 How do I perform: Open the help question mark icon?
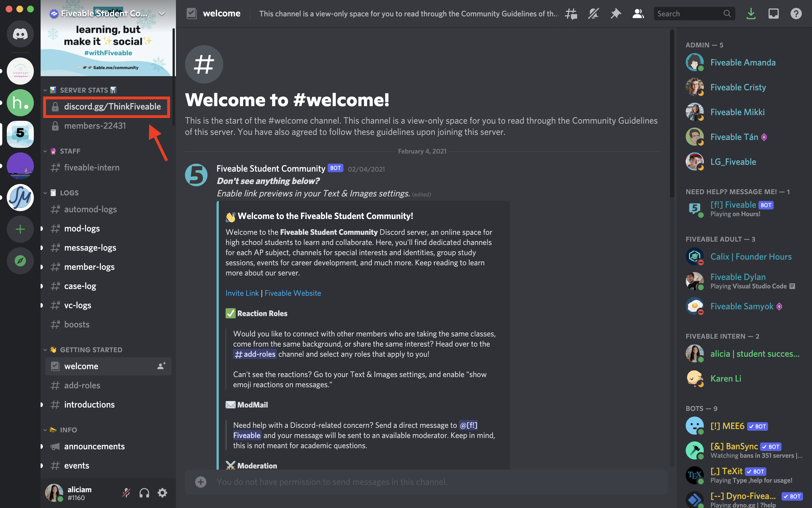coord(796,14)
